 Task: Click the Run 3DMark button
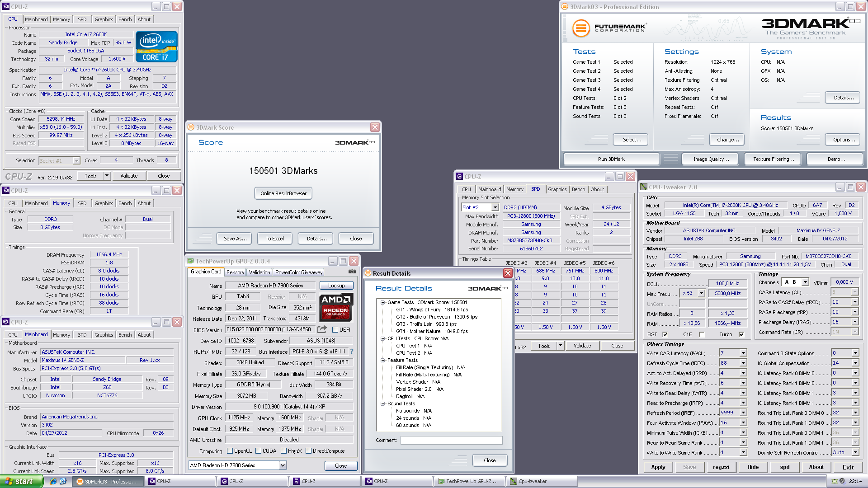(x=611, y=159)
